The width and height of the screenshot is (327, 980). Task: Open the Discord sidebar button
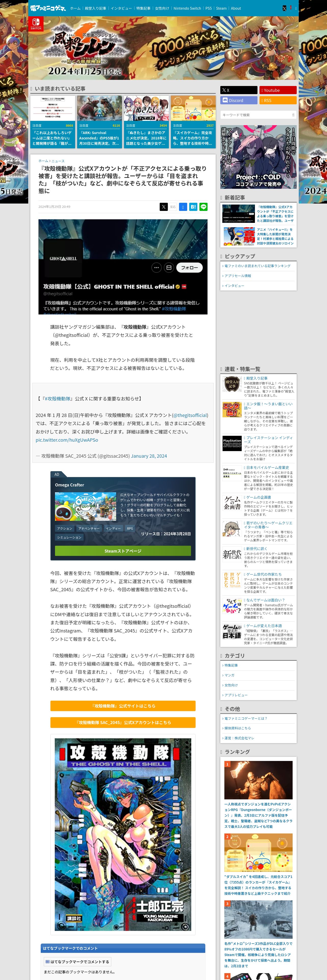[239, 100]
